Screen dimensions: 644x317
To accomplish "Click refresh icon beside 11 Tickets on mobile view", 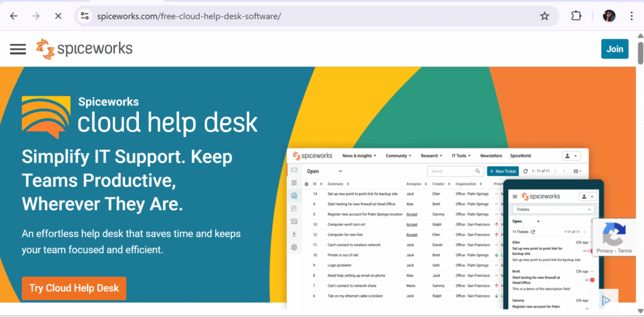I will (533, 232).
